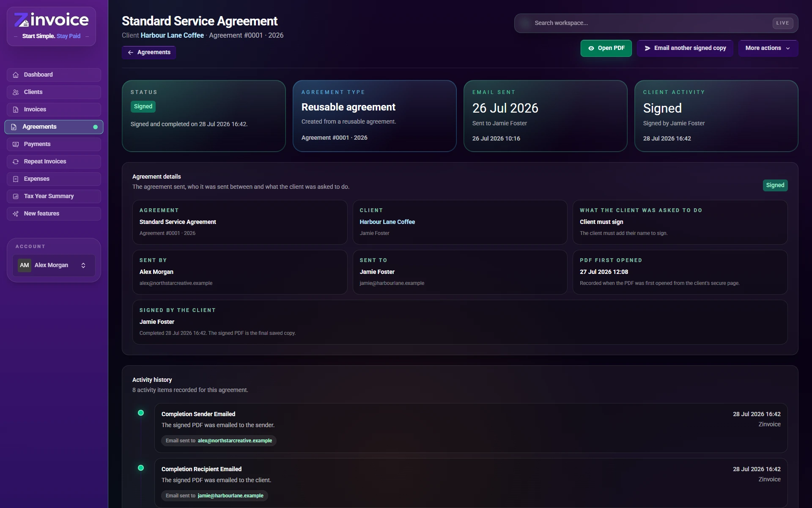Focus the Search workspace field
This screenshot has width=812, height=508.
656,23
